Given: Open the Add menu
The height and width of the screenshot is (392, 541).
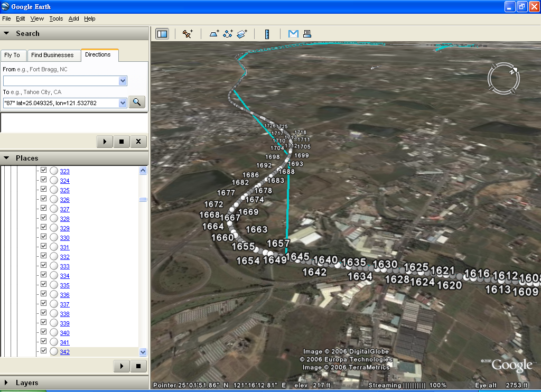Looking at the screenshot, I should pyautogui.click(x=73, y=18).
